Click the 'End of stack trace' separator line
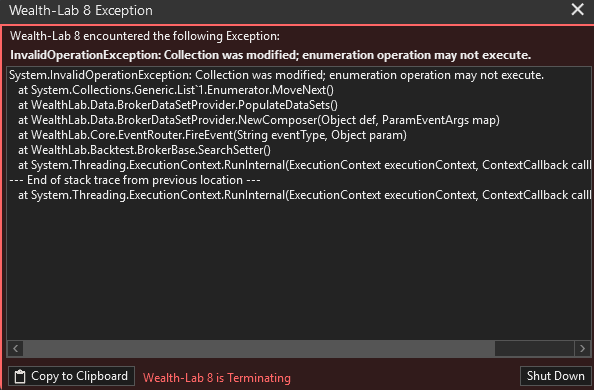 pyautogui.click(x=134, y=180)
